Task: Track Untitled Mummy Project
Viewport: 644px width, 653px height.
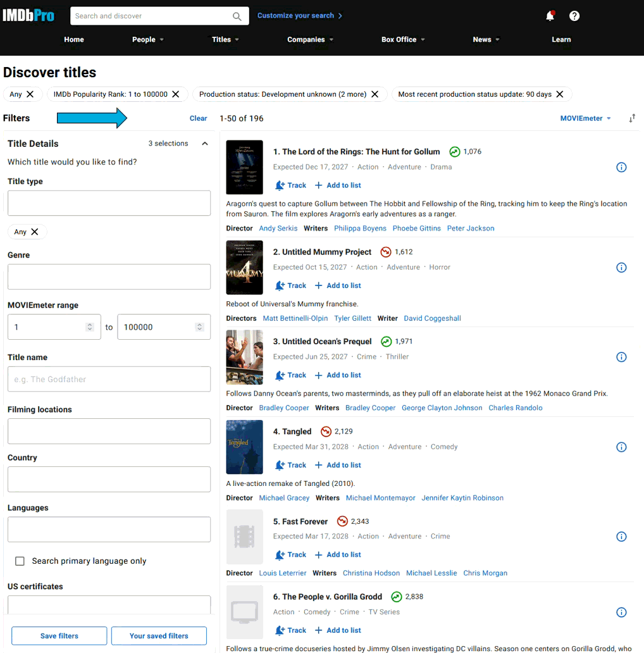Action: point(290,286)
